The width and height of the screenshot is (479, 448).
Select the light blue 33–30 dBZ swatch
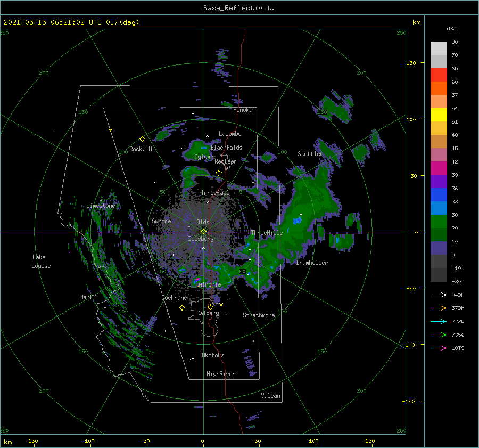point(439,208)
